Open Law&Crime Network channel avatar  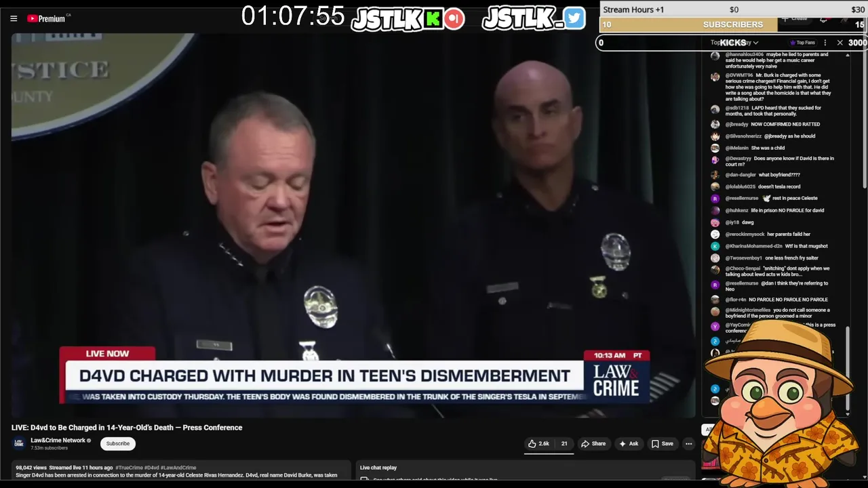pos(19,443)
